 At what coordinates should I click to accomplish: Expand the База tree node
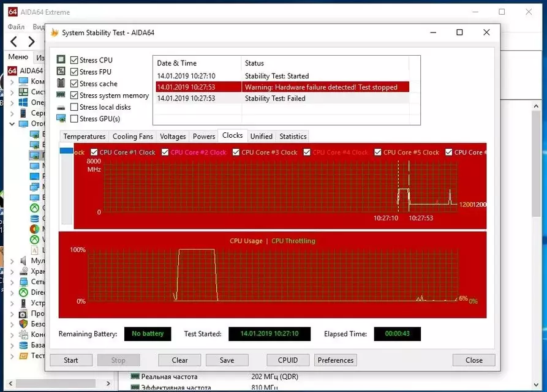tap(12, 345)
